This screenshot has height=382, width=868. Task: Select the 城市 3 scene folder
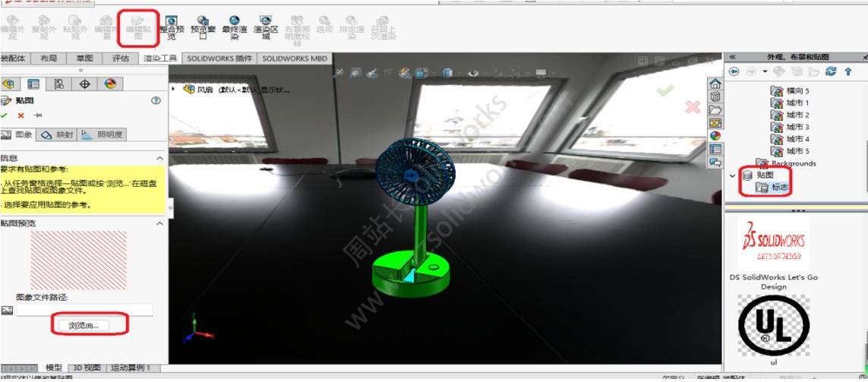pos(790,127)
